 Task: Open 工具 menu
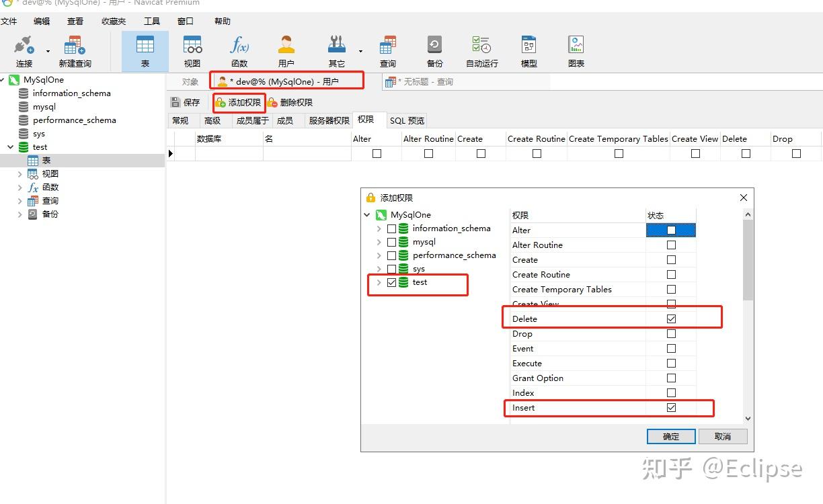tap(152, 22)
